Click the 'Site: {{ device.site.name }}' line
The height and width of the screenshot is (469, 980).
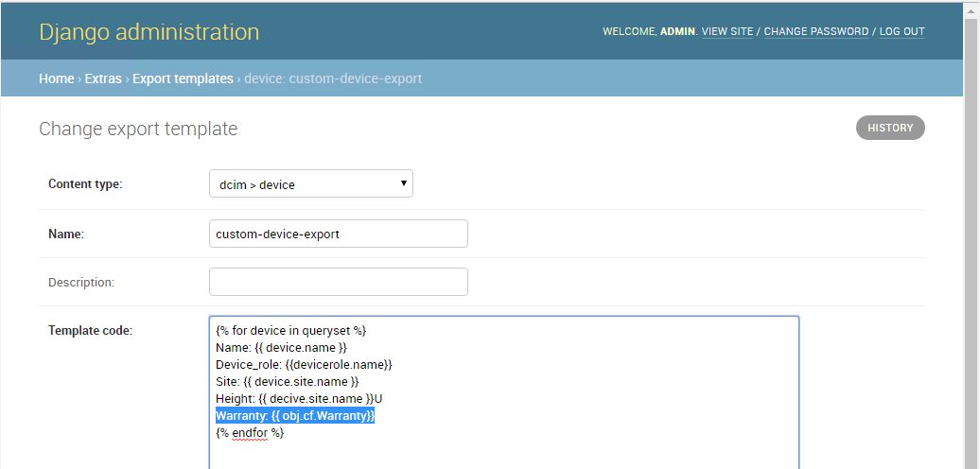click(288, 381)
